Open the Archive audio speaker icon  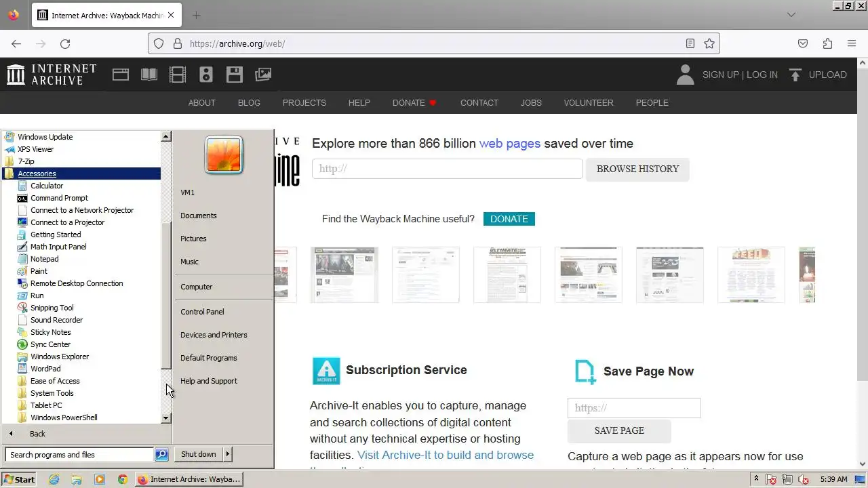(206, 75)
